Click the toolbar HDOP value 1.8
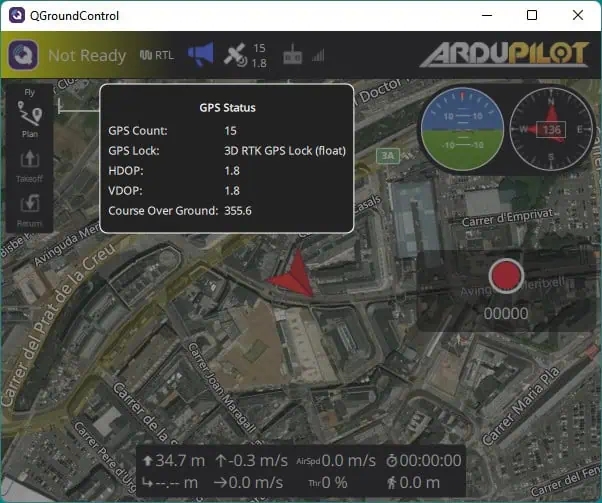 (259, 63)
